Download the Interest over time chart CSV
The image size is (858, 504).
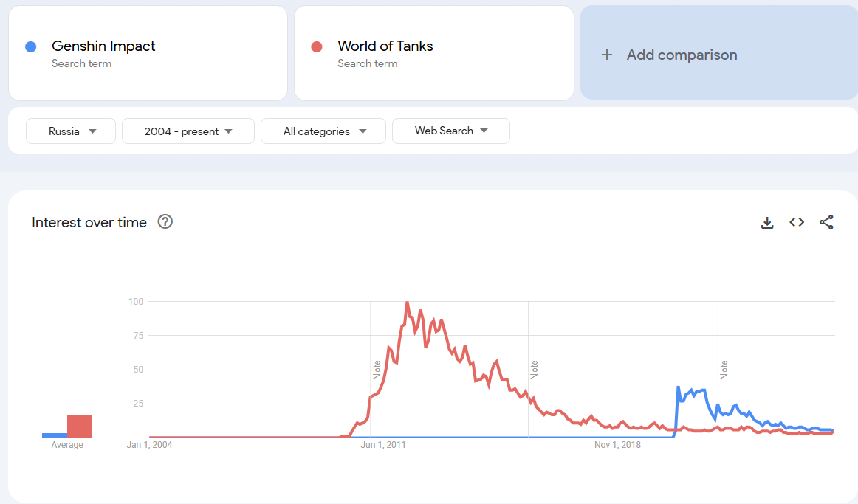tap(767, 223)
